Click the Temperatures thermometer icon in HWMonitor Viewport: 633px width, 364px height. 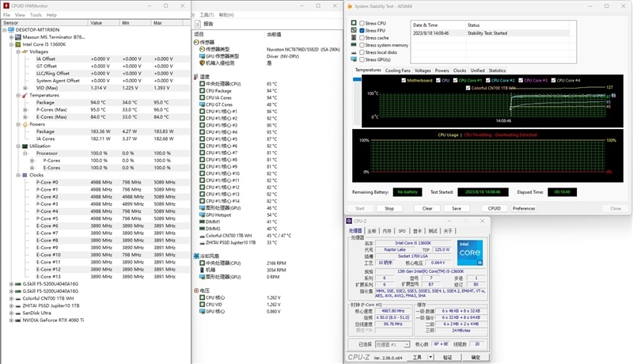click(x=25, y=95)
